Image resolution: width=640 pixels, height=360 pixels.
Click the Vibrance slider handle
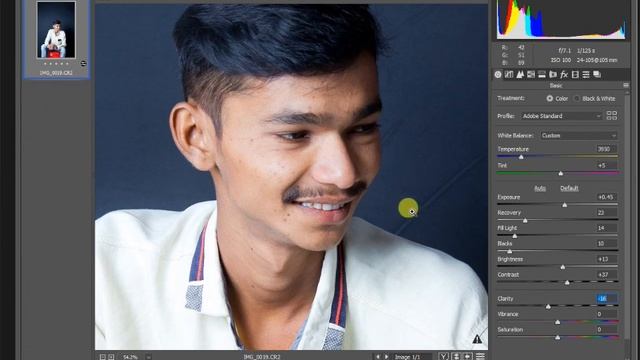(x=558, y=322)
